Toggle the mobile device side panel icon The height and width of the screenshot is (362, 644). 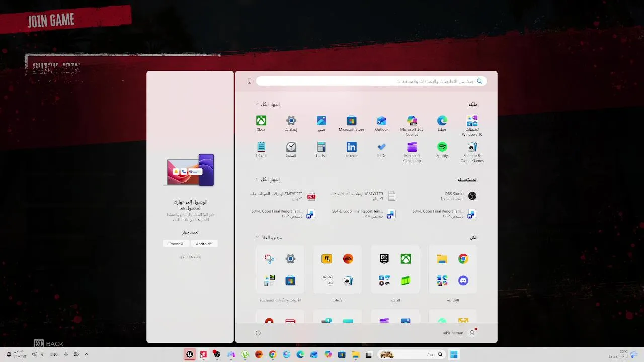(x=249, y=81)
